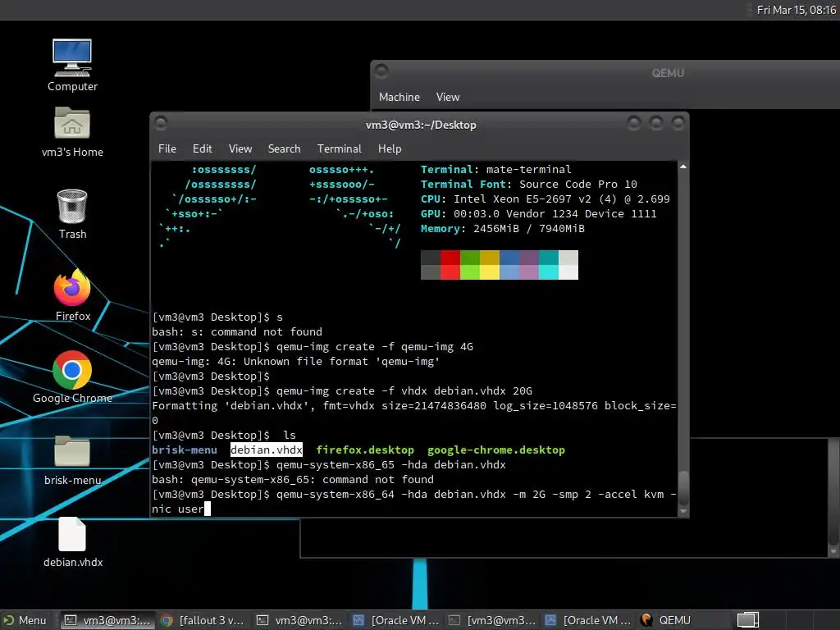Click the yellow color block in neofetch palette
Screen dimensions: 840x630
tap(489, 265)
